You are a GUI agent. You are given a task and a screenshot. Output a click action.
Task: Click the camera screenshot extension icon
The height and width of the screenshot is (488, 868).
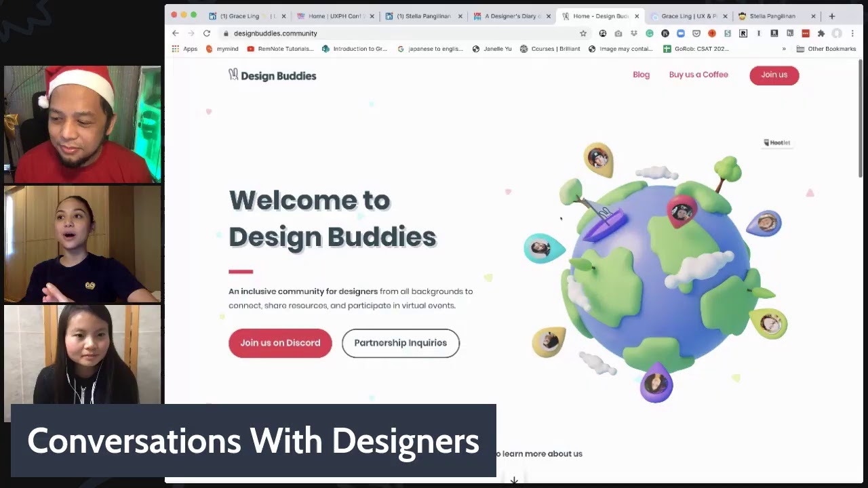point(618,33)
